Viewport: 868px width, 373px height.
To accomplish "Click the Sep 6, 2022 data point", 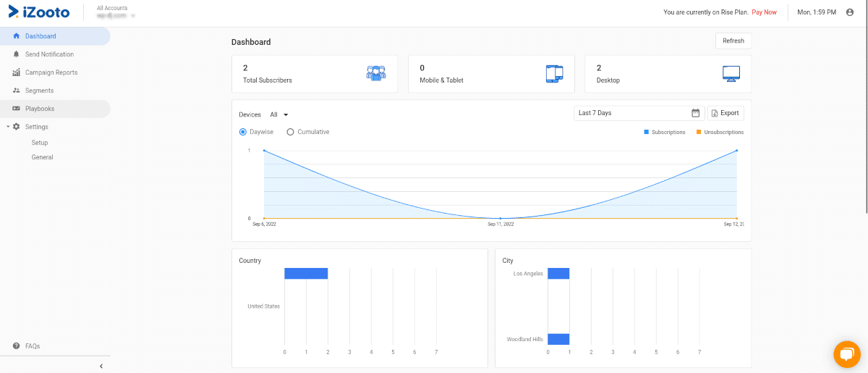I will pos(264,151).
